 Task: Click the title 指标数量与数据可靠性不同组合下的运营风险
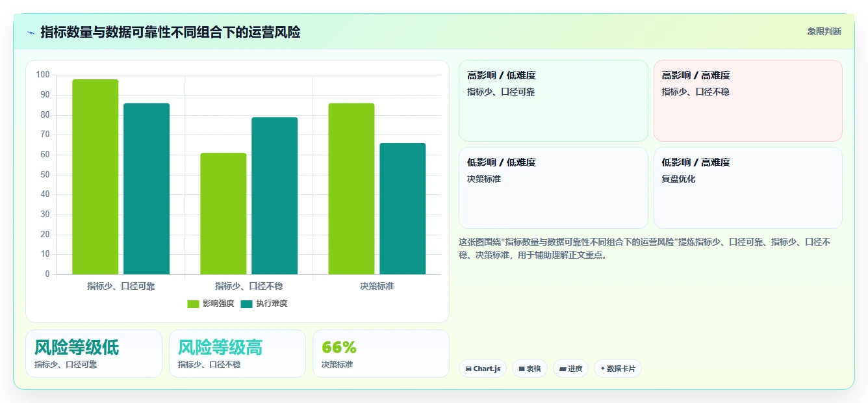point(170,32)
